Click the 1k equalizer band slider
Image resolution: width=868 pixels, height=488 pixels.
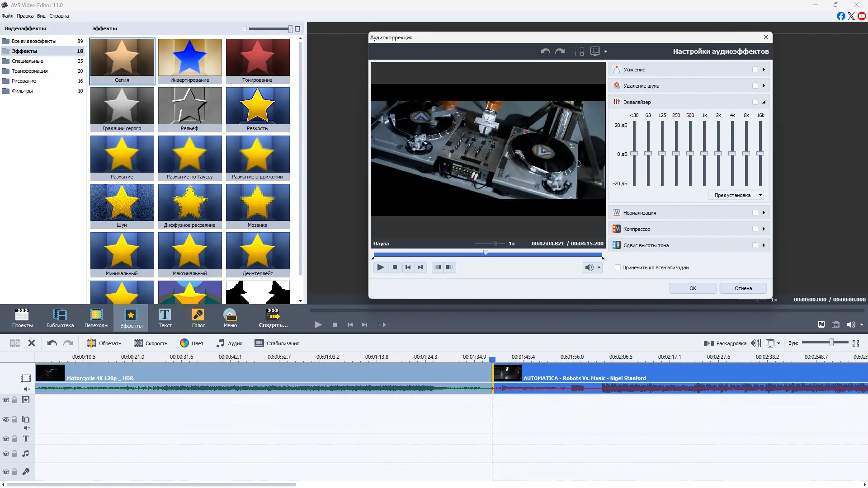pyautogui.click(x=704, y=154)
